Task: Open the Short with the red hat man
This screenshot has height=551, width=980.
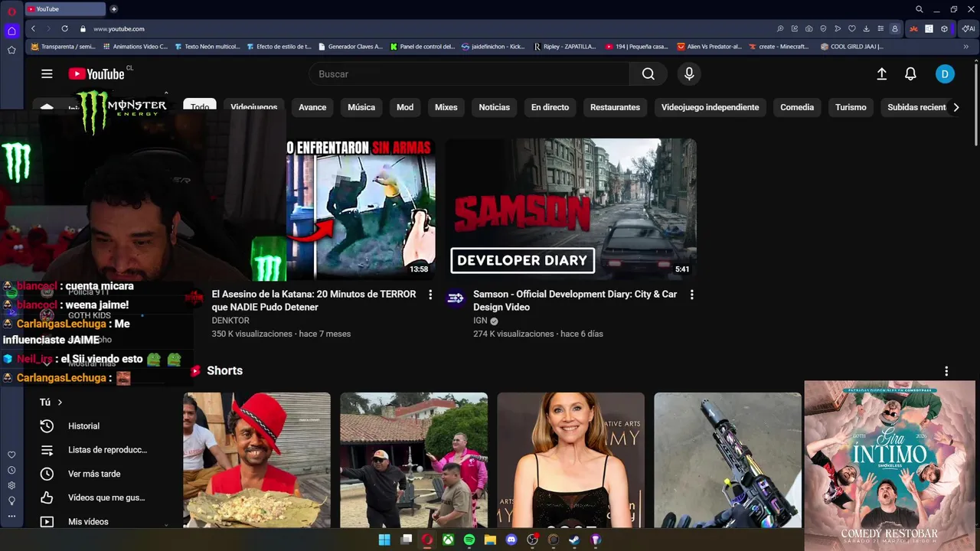Action: [x=257, y=460]
